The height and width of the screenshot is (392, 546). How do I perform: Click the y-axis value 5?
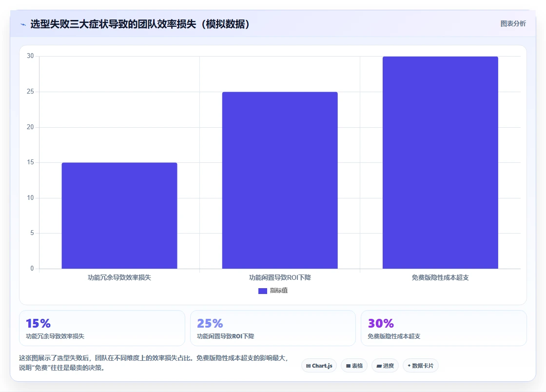tap(32, 233)
